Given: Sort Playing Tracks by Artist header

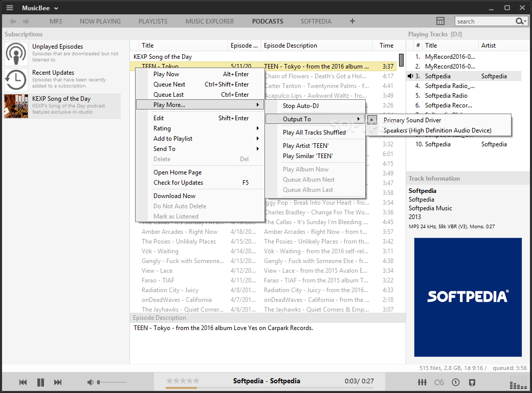Looking at the screenshot, I should 503,46.
